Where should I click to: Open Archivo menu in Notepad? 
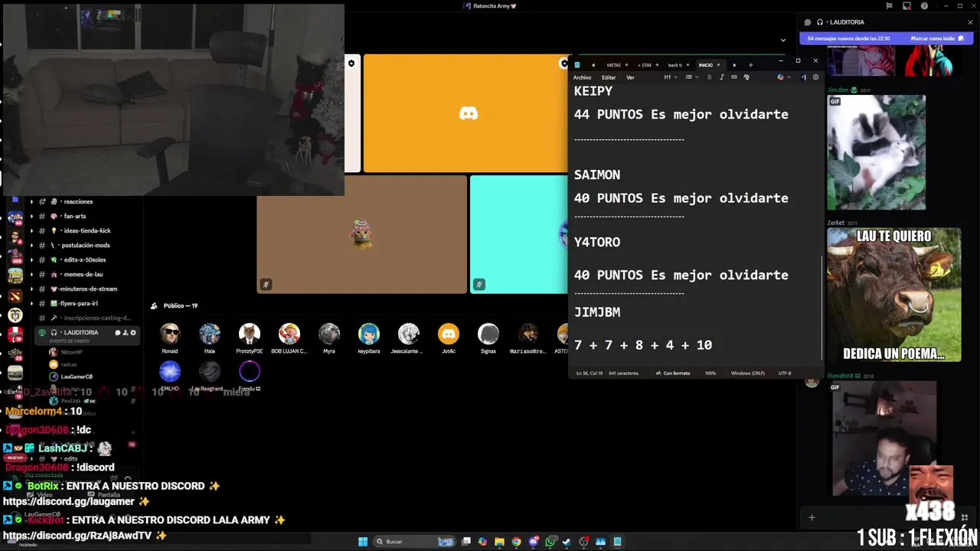[x=582, y=77]
